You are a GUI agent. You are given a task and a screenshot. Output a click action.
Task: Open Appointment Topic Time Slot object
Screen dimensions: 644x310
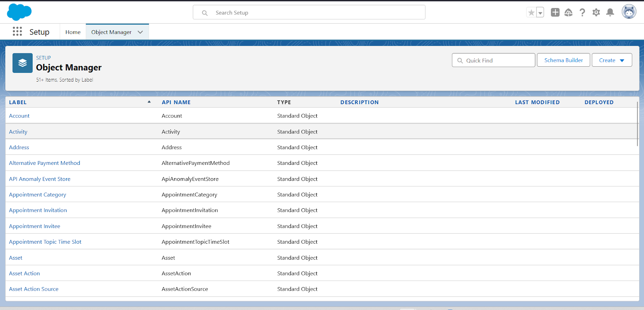pos(45,242)
